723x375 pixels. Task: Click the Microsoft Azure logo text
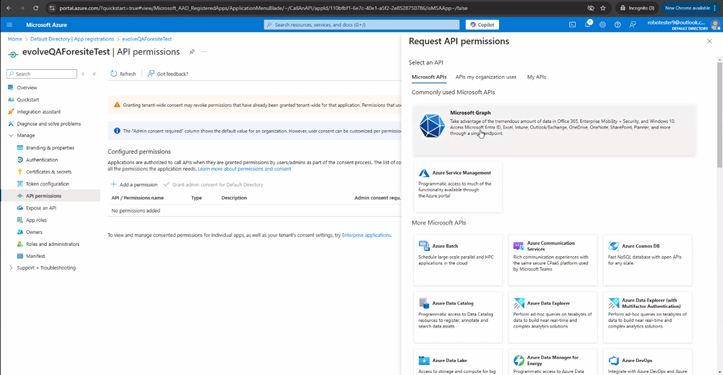[x=46, y=24]
